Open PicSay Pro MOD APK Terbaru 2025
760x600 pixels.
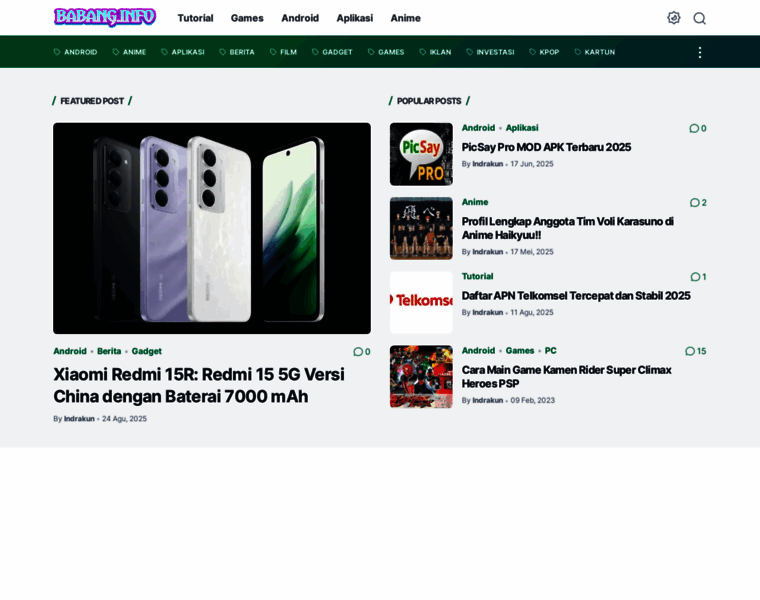[546, 147]
